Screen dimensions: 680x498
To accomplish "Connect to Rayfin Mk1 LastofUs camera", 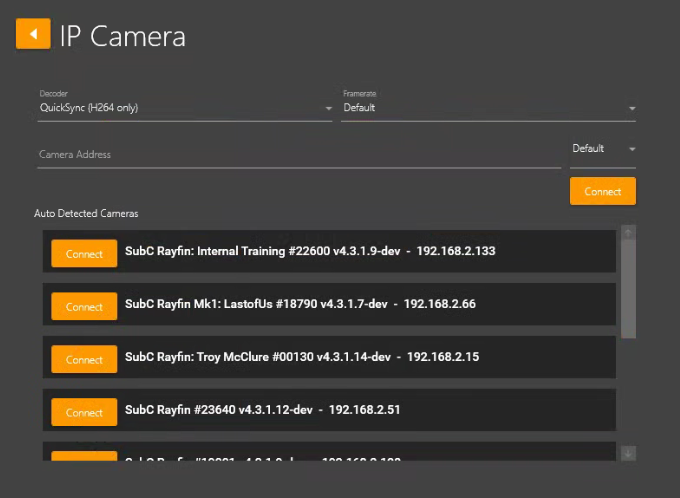I will click(84, 307).
